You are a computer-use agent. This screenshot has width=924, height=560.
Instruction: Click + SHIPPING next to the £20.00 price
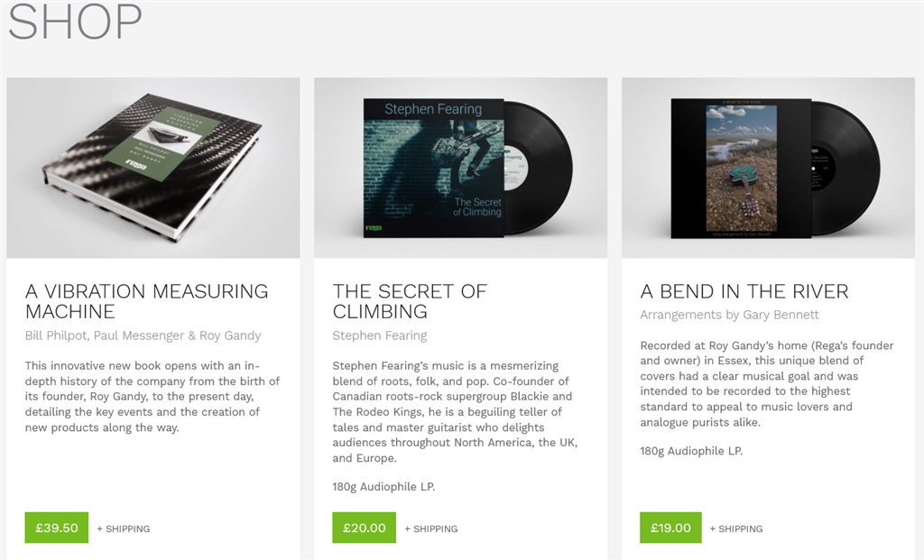[430, 528]
